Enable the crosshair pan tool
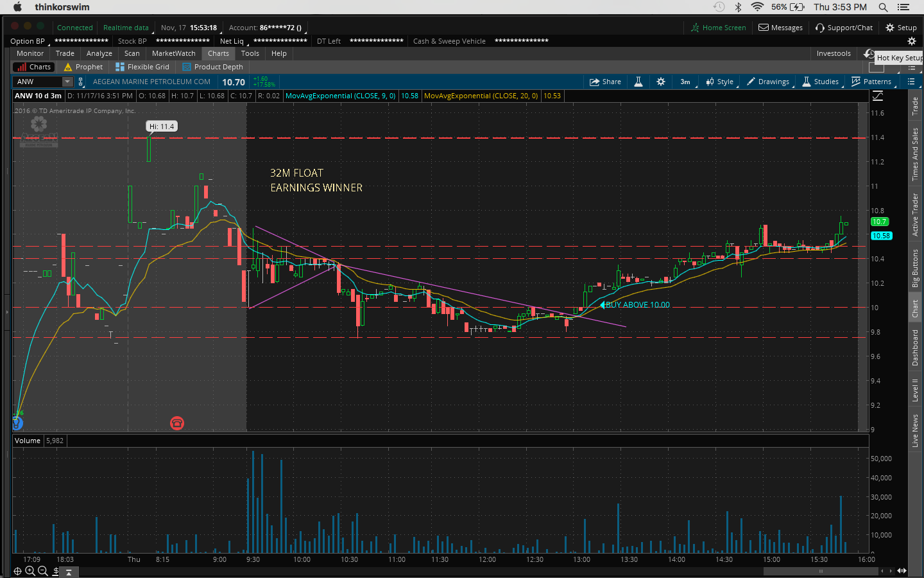This screenshot has width=924, height=578. click(17, 571)
